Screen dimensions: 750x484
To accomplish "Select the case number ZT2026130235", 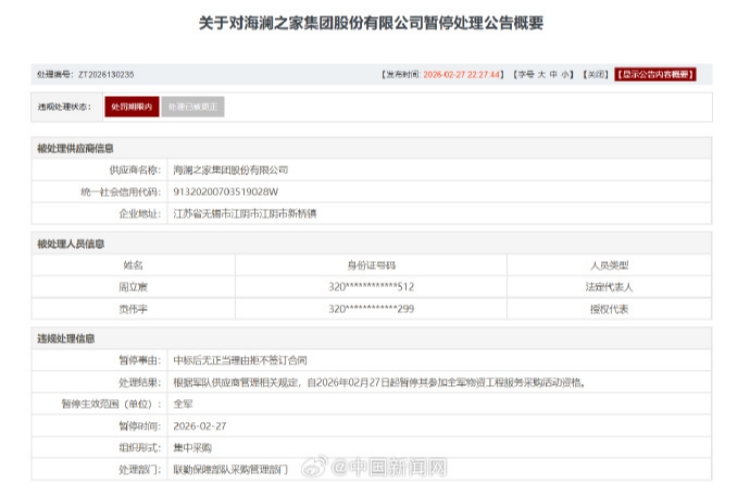I will [x=105, y=74].
